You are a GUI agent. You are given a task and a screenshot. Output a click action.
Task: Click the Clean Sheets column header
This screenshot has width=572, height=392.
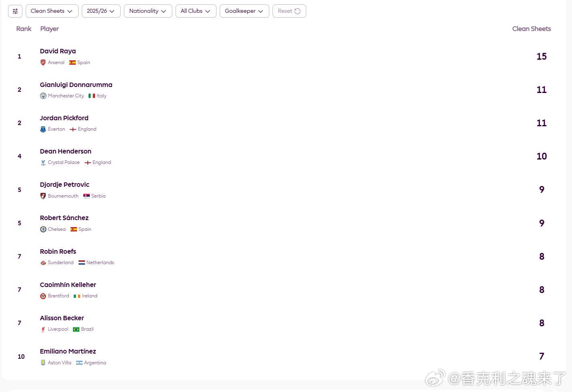[x=532, y=29]
